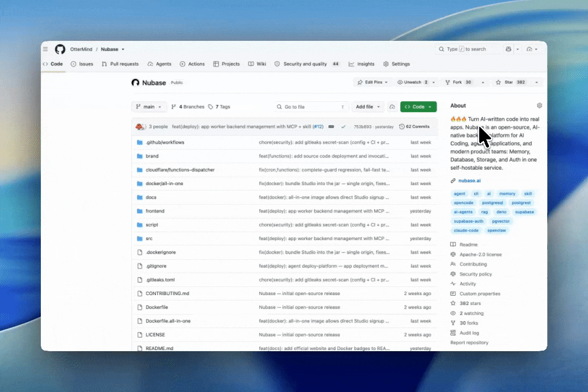Open the Report repository link
The image size is (588, 392).
(x=469, y=342)
